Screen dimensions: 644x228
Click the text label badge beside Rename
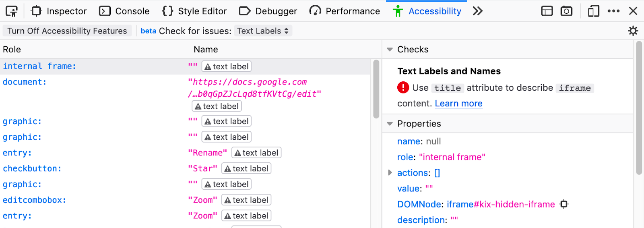tap(256, 153)
